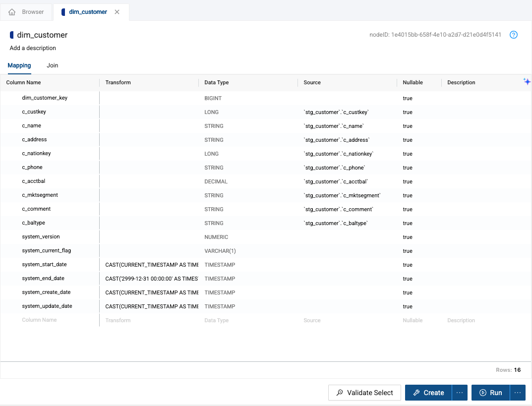Click the system_end_date transform CAST expression
Image resolution: width=532 pixels, height=406 pixels.
pos(152,279)
